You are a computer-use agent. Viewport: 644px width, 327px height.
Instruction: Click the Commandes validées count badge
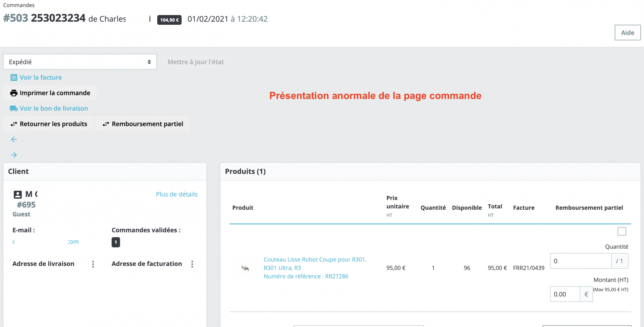pos(116,242)
